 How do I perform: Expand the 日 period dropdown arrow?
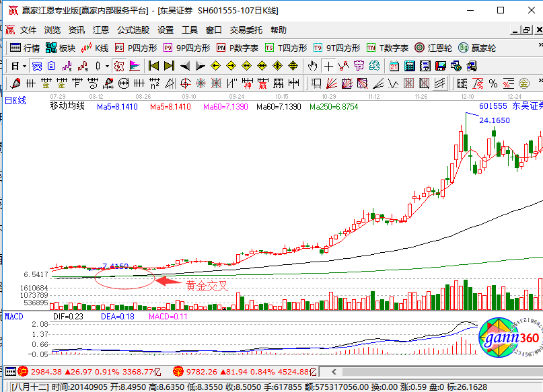coord(24,66)
